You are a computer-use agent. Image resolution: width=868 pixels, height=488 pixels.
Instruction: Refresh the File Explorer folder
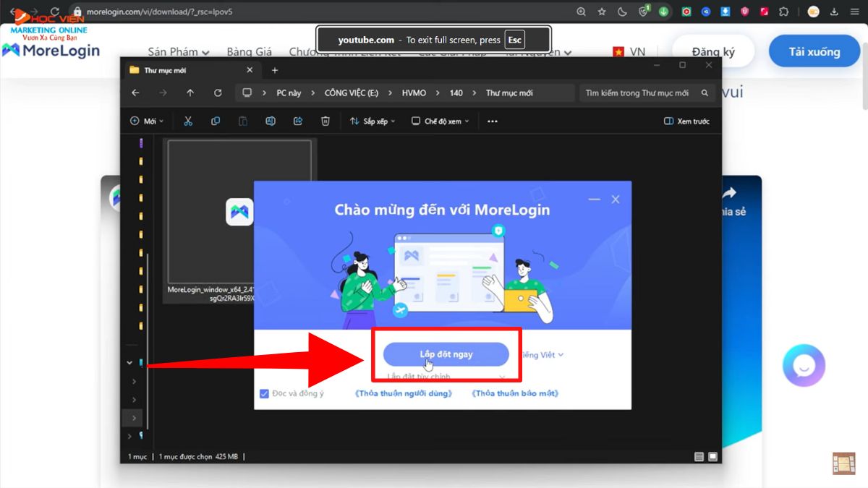click(x=218, y=93)
